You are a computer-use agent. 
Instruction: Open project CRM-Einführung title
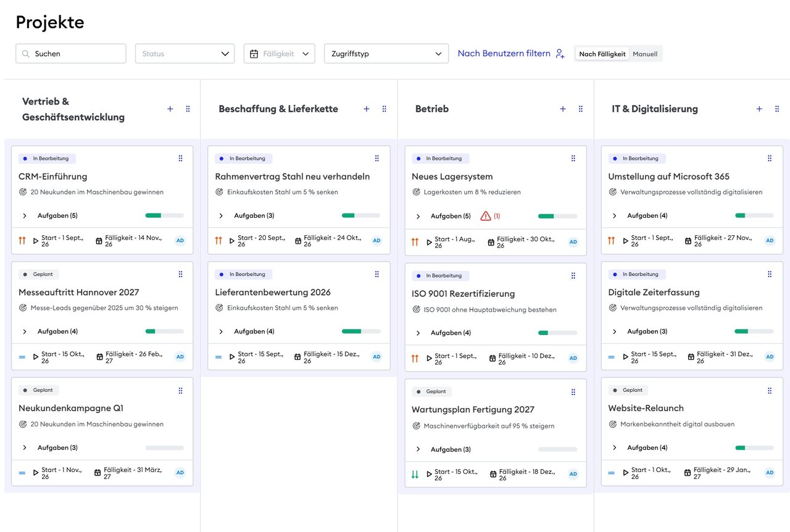[53, 177]
